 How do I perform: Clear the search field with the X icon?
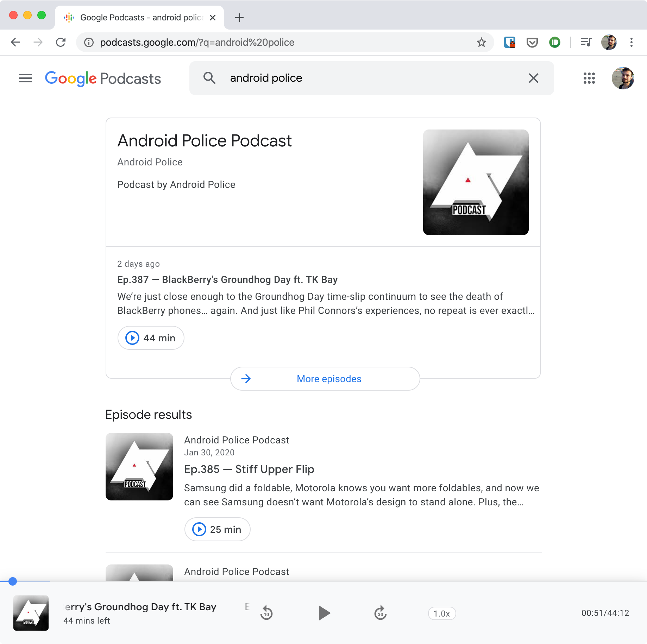534,78
